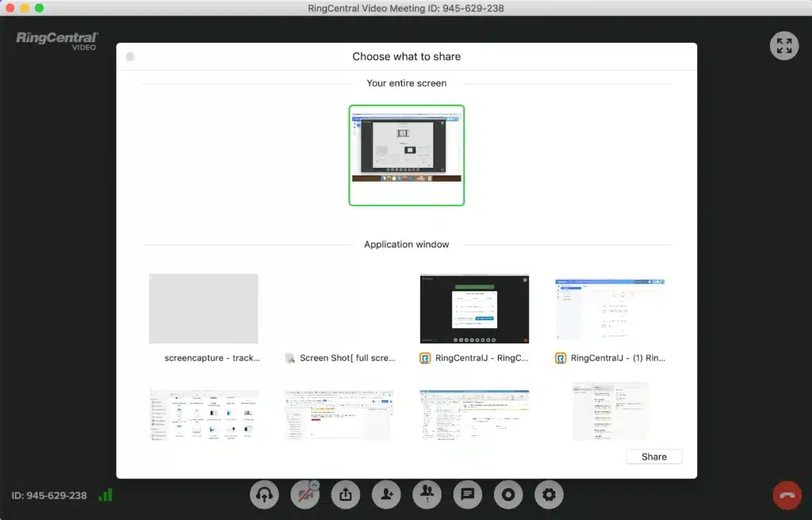Expand the camera options chevron

314,484
